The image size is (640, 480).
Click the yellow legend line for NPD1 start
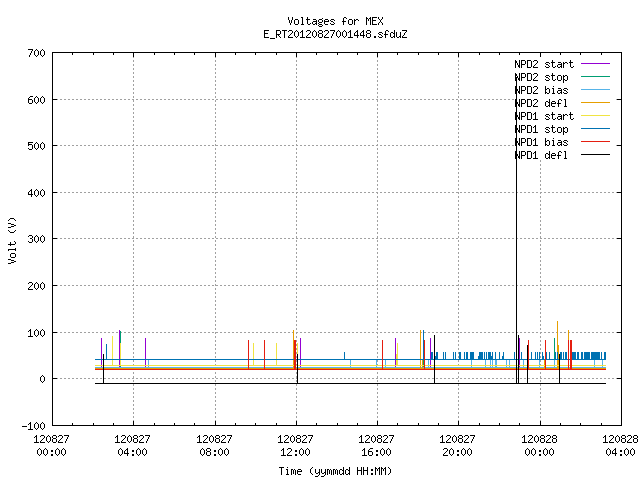pos(595,116)
